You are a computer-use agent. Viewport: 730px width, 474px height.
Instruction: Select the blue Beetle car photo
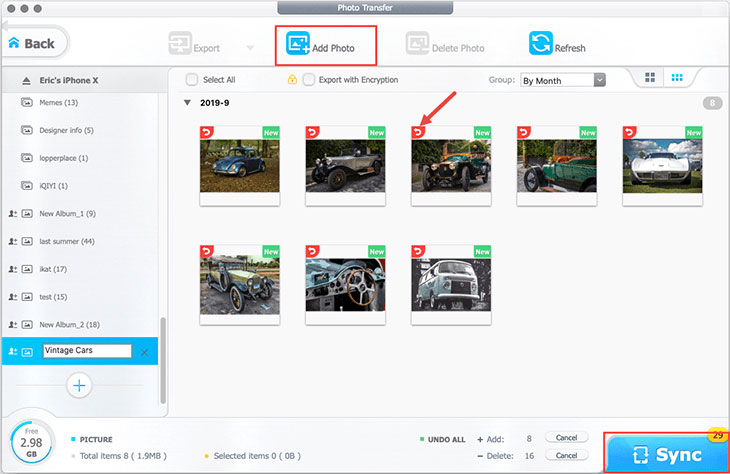[240, 166]
